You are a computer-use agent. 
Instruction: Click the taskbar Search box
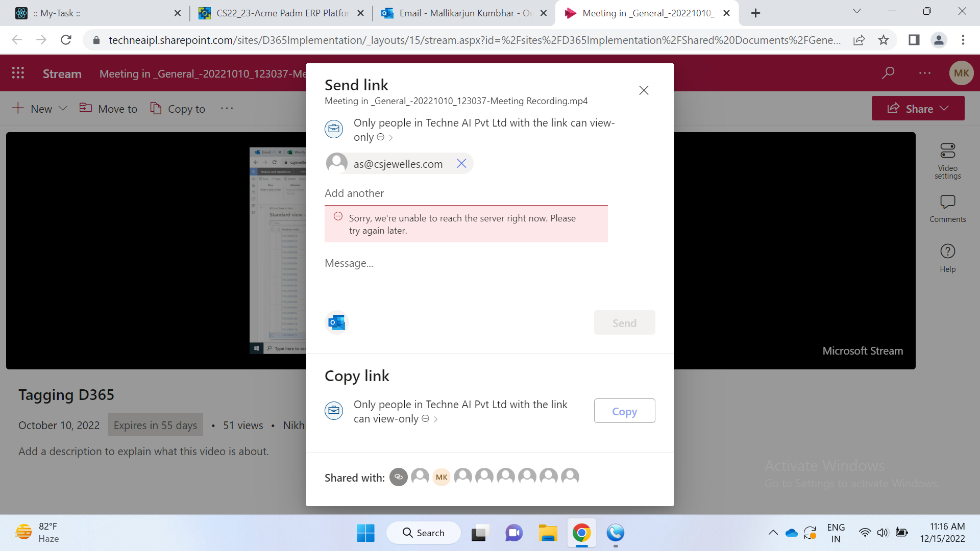(x=424, y=533)
